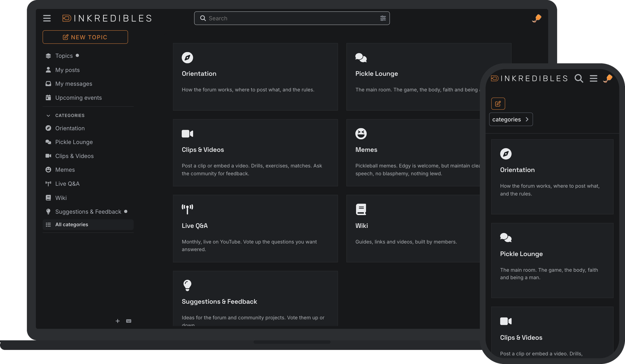The height and width of the screenshot is (364, 625).
Task: Tap the hamburger menu in phone header
Action: (594, 78)
